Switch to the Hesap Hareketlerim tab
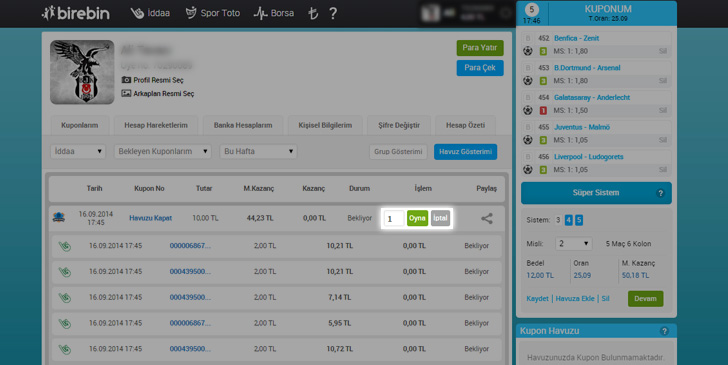 (x=156, y=125)
